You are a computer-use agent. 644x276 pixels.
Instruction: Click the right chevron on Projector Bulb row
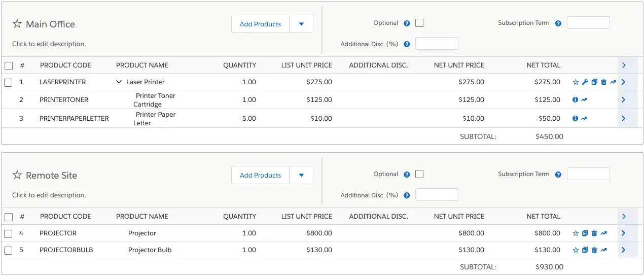624,250
